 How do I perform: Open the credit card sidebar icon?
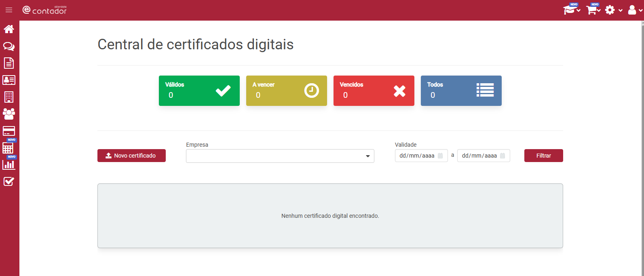coord(9,131)
